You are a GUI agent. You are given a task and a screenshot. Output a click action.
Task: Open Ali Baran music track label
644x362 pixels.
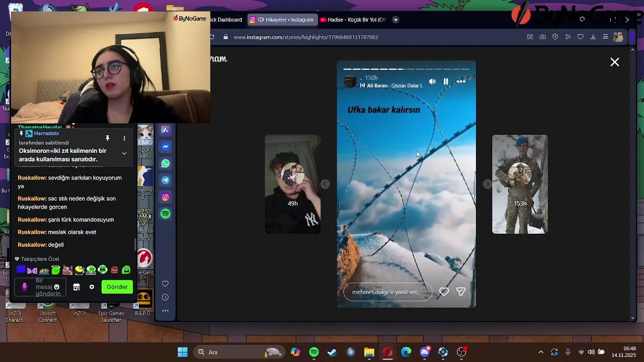pyautogui.click(x=390, y=86)
